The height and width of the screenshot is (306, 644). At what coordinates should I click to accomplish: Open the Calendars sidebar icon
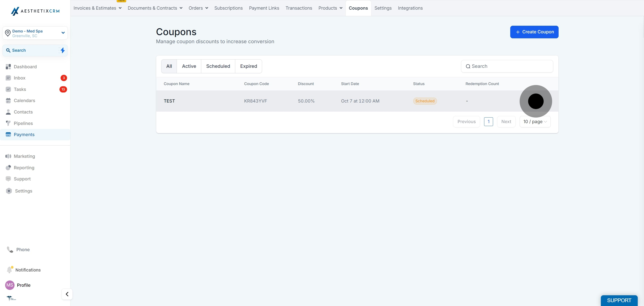(x=8, y=101)
